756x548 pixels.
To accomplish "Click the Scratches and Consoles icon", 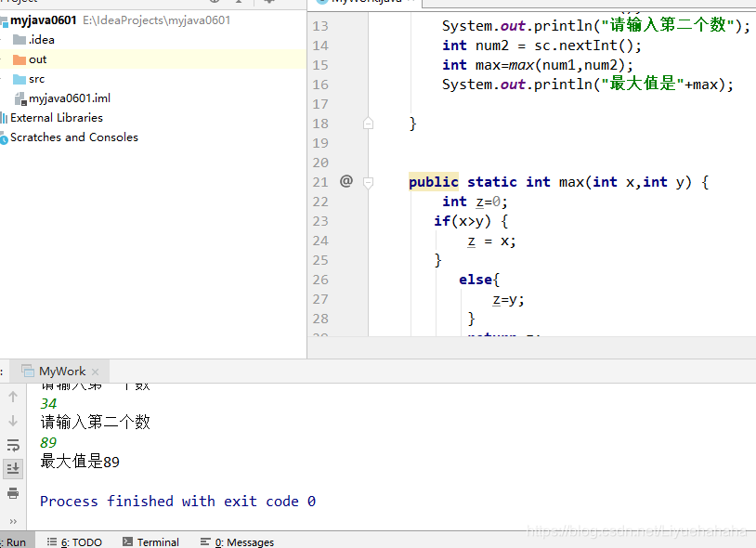I will point(5,138).
